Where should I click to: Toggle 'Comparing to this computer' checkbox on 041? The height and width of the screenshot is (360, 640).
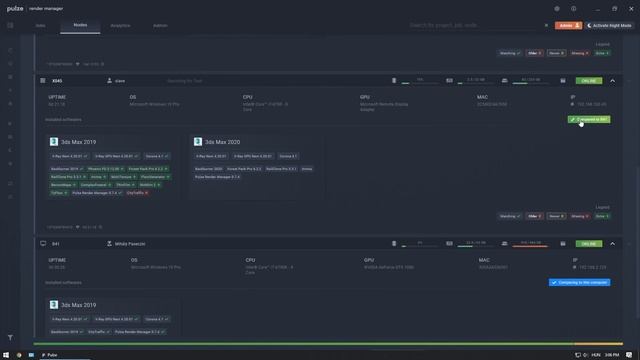580,282
